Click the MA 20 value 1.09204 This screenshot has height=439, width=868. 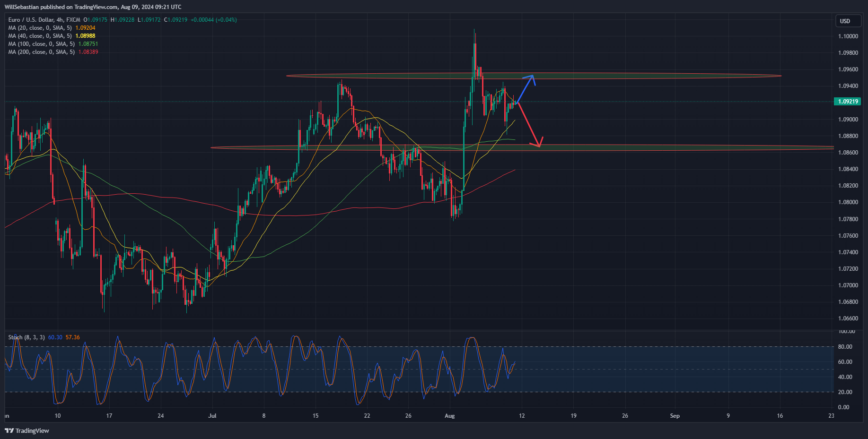point(85,28)
